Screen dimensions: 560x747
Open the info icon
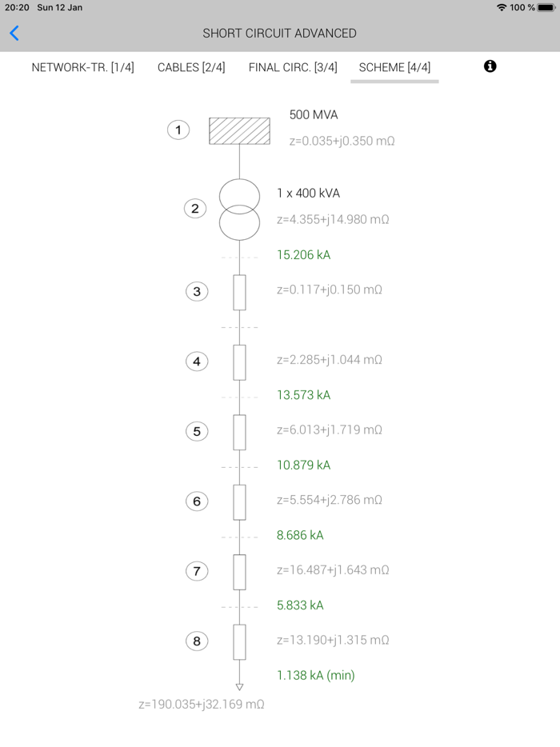(490, 66)
